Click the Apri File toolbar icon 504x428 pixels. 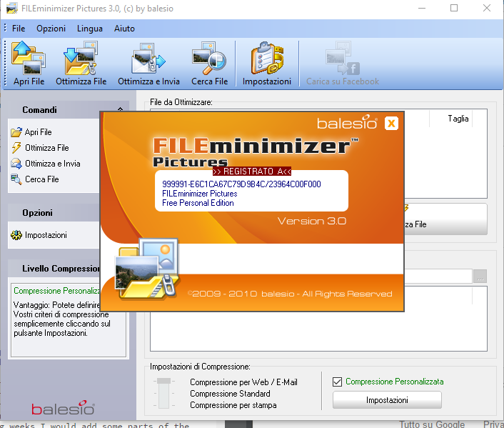tap(29, 58)
